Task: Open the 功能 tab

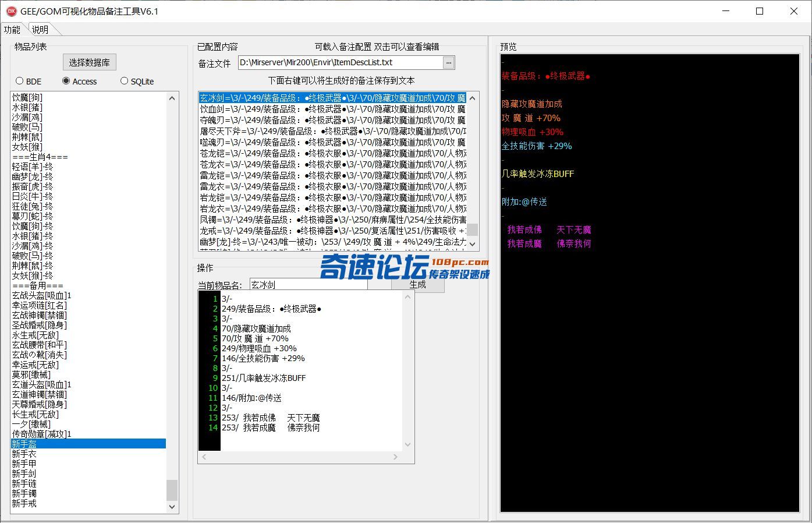Action: 12,30
